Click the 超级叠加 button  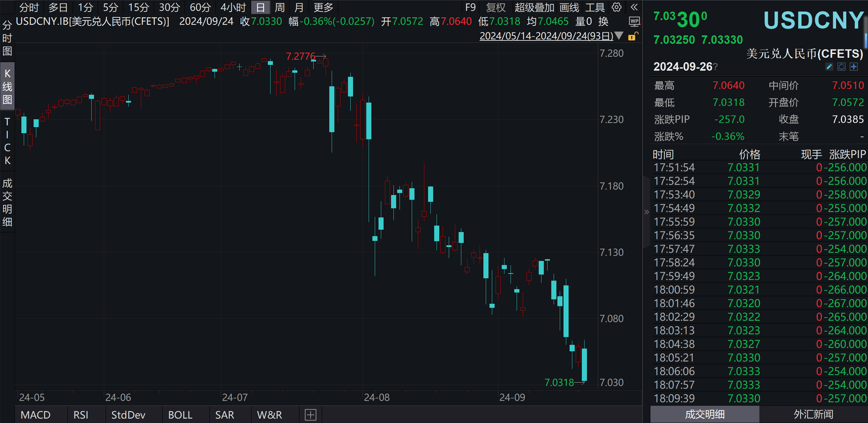click(534, 7)
